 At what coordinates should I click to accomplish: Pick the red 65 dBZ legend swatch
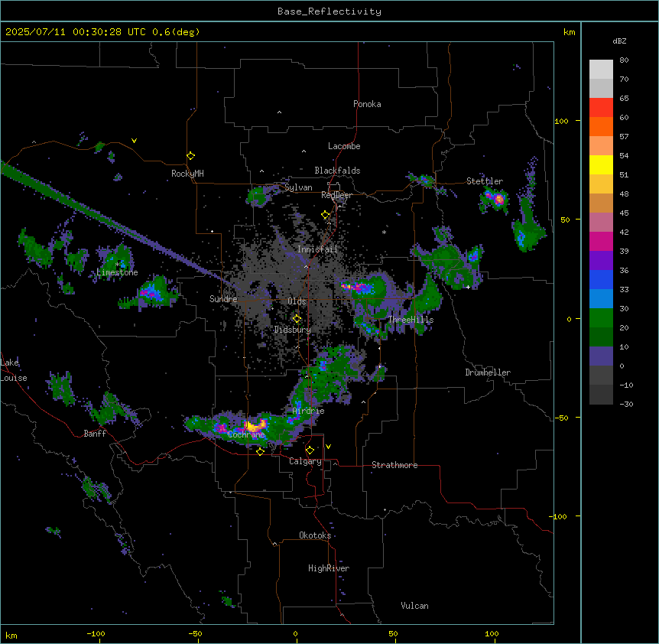coord(601,108)
